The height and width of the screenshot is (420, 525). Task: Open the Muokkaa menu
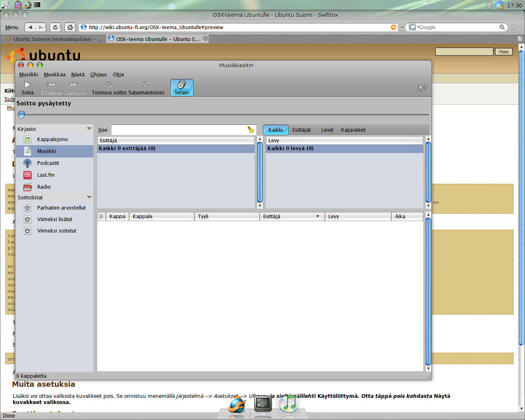[x=55, y=75]
